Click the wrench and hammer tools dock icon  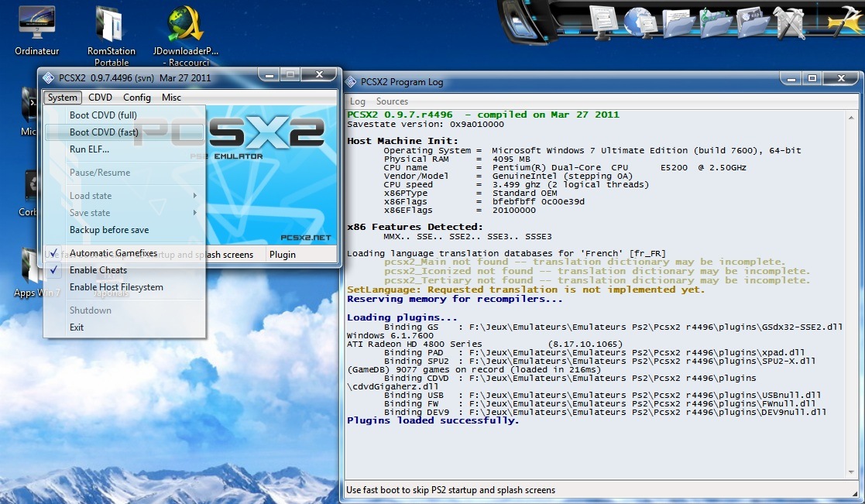[x=789, y=22]
